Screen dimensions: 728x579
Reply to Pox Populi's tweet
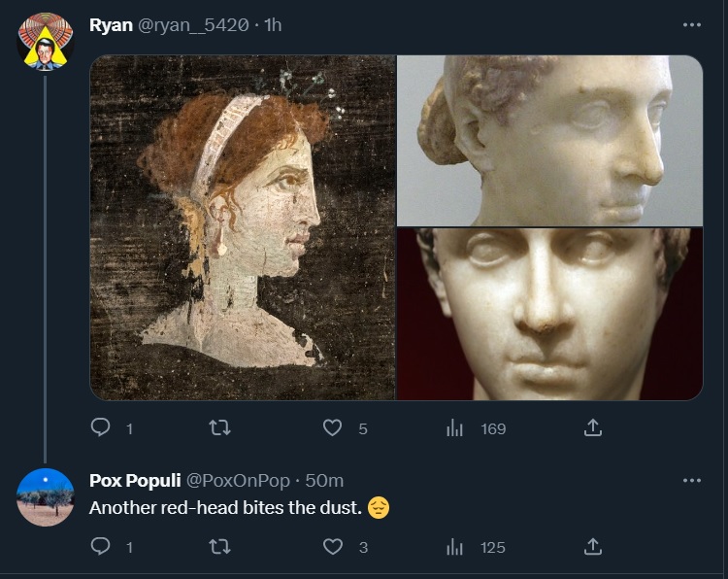(x=100, y=547)
